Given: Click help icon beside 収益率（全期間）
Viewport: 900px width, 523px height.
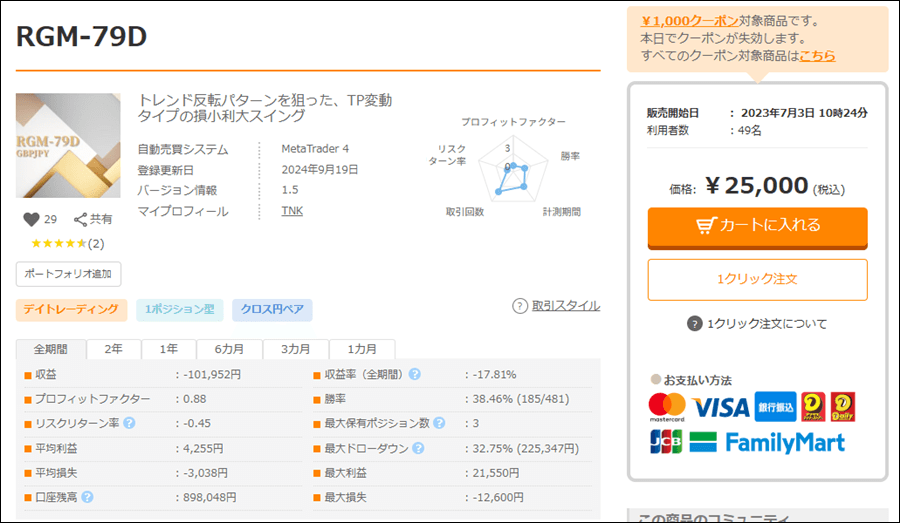Looking at the screenshot, I should point(415,375).
